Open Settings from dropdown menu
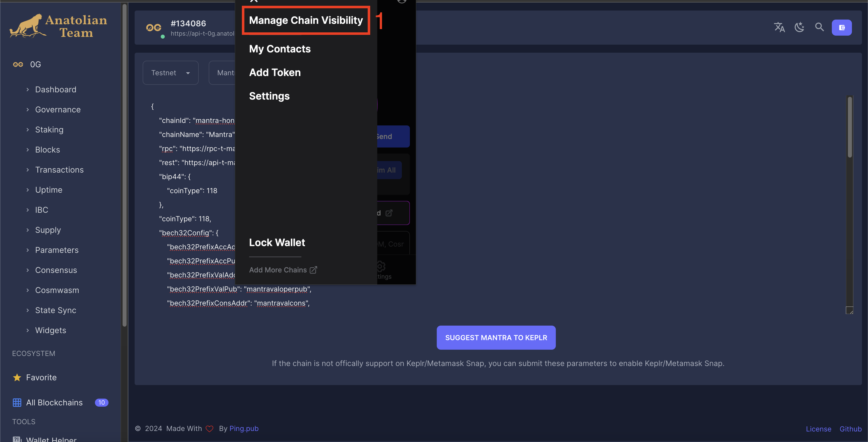The height and width of the screenshot is (442, 868). click(x=269, y=95)
